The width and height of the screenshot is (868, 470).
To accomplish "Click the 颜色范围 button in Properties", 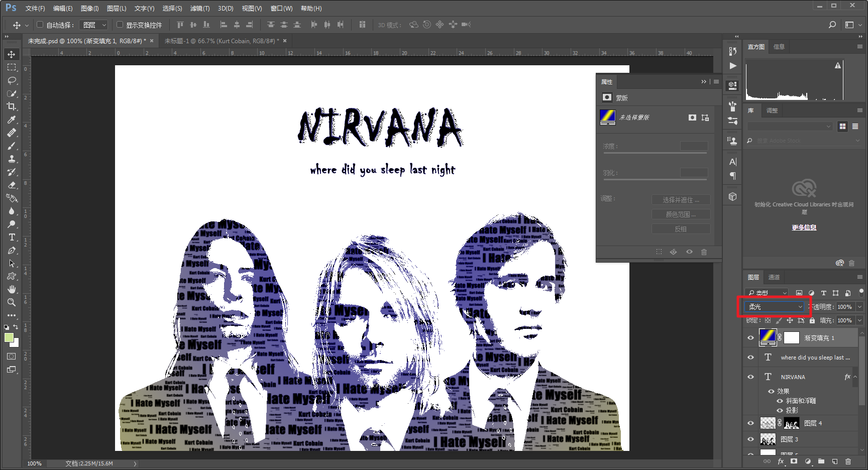I will point(681,214).
